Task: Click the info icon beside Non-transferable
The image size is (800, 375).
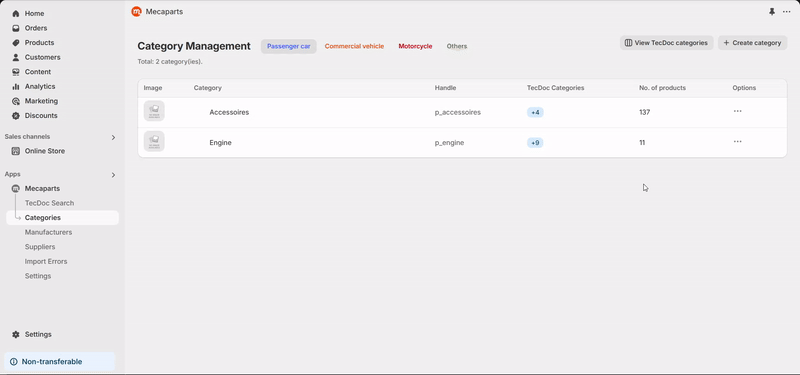Action: (x=14, y=362)
